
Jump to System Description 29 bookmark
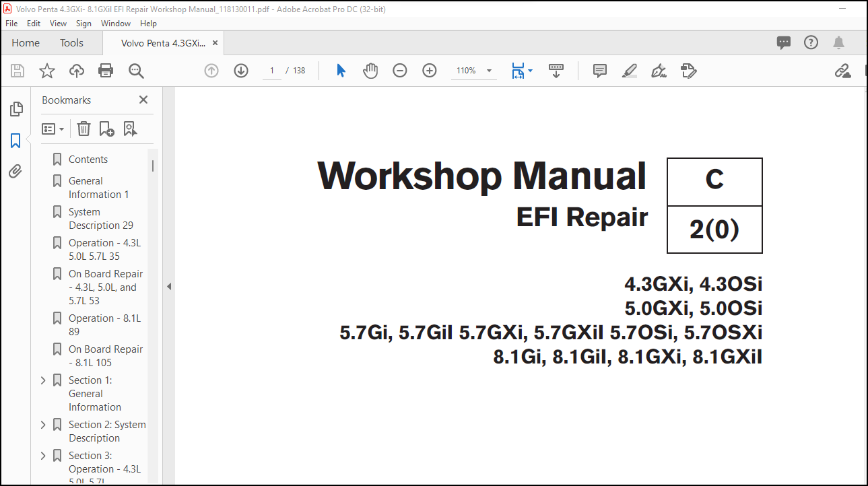(x=101, y=219)
